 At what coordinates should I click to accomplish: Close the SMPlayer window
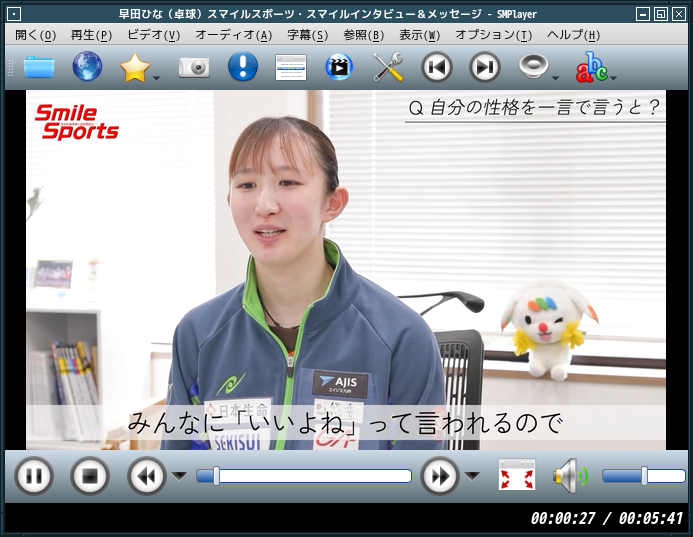point(679,15)
